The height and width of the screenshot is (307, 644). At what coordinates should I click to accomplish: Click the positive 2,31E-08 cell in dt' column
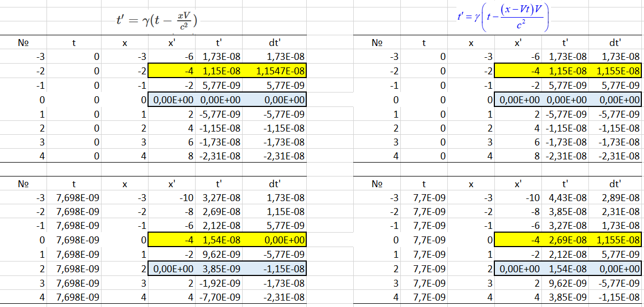click(x=618, y=212)
